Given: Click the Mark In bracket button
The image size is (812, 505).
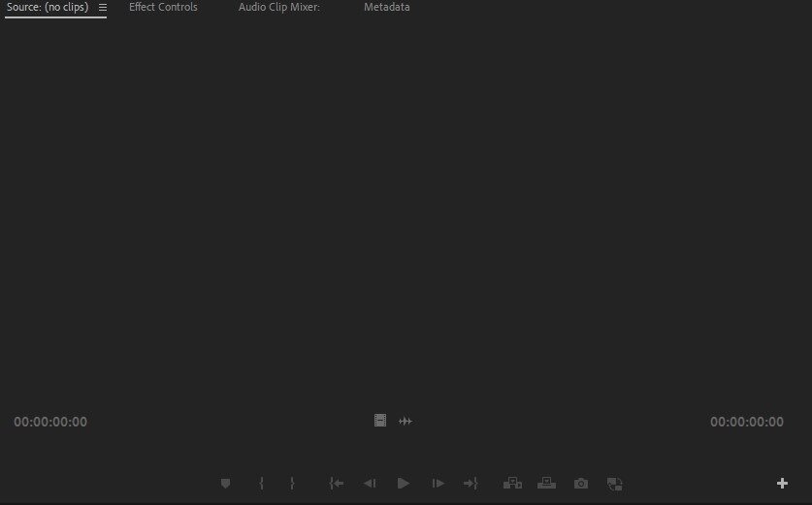Looking at the screenshot, I should tap(262, 484).
